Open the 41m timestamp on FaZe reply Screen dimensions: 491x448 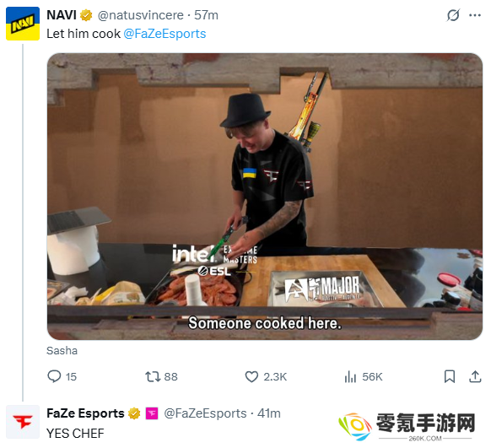coord(268,413)
